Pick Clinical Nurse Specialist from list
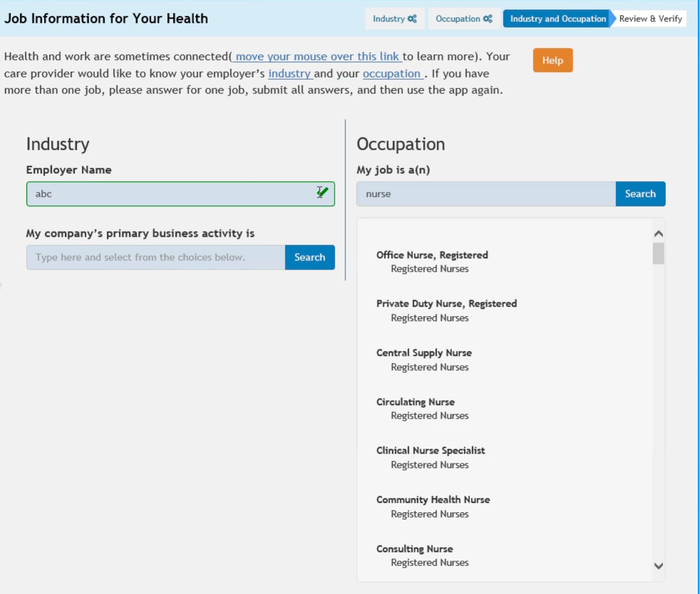 (430, 451)
